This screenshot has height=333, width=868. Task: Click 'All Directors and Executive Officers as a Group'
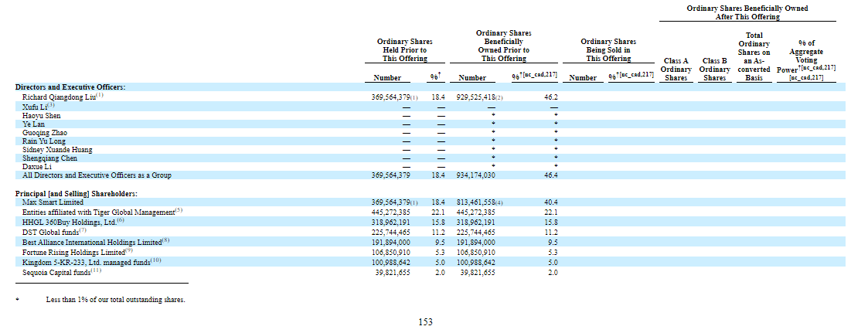point(97,175)
